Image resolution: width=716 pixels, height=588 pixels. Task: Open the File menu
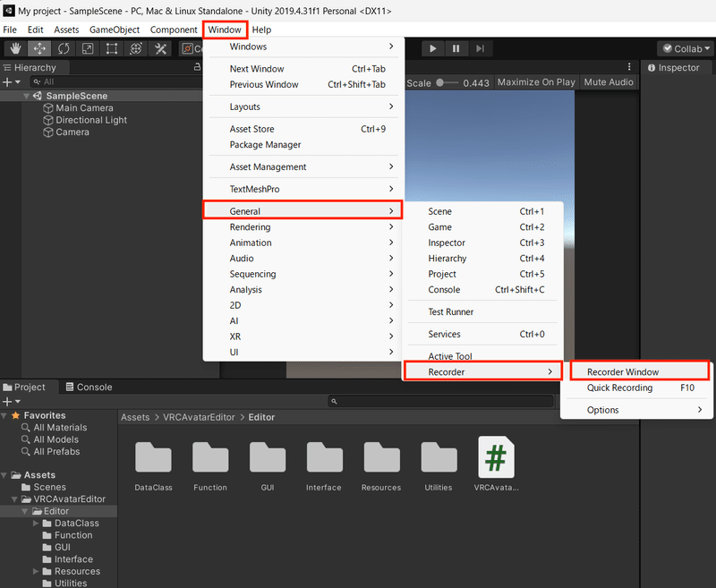point(10,30)
